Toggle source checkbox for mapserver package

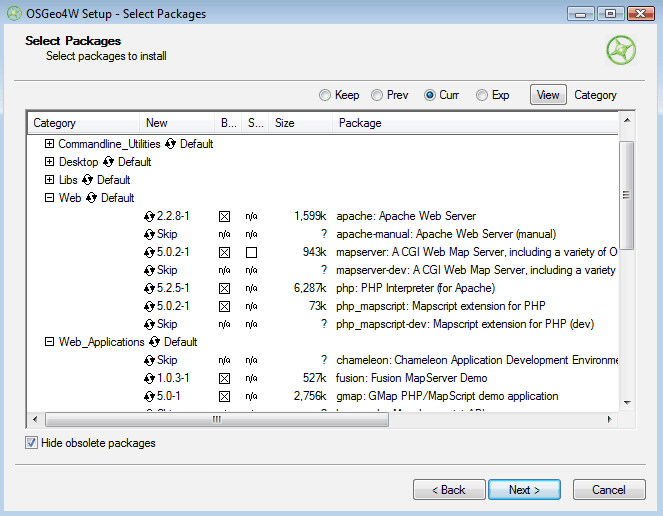[252, 253]
